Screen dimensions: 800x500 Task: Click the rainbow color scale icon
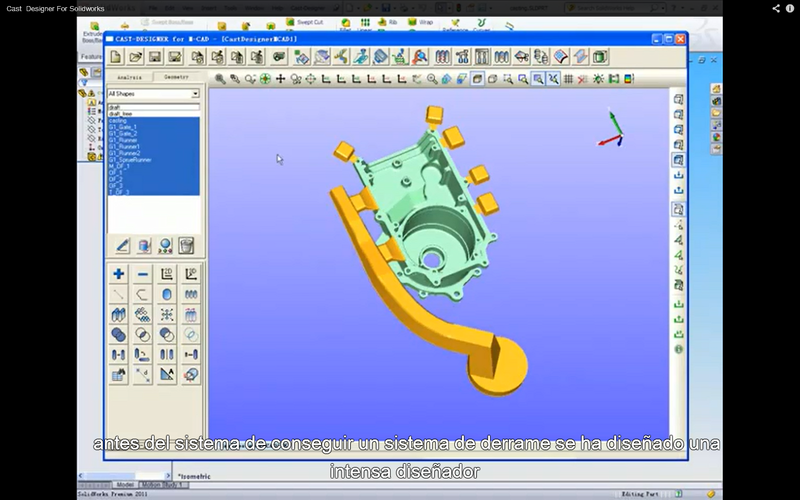pos(629,79)
